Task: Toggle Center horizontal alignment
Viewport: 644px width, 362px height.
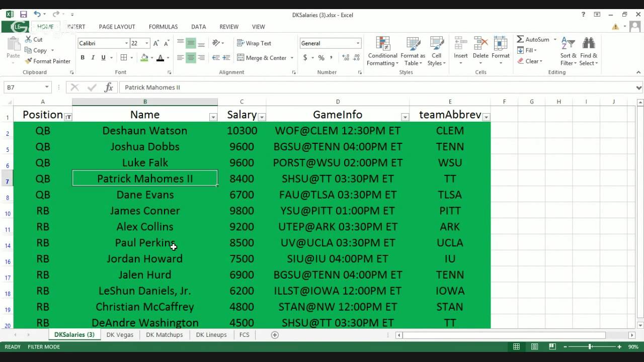Action: (191, 58)
